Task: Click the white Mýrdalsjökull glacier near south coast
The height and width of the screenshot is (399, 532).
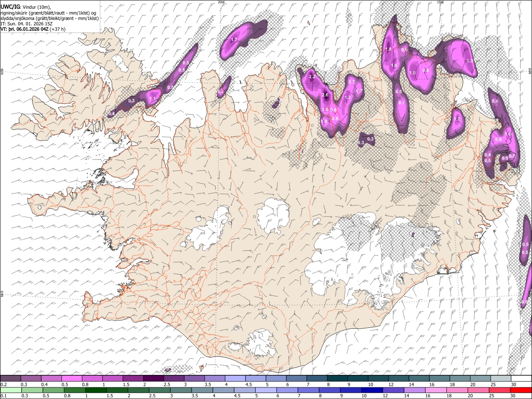Action: point(261,343)
